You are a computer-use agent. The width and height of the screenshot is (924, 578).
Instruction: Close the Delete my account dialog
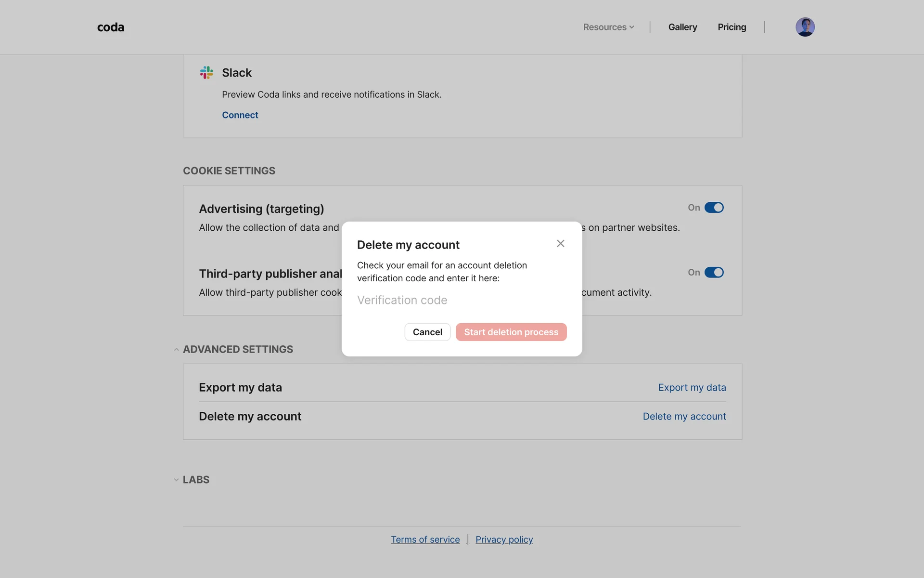560,244
